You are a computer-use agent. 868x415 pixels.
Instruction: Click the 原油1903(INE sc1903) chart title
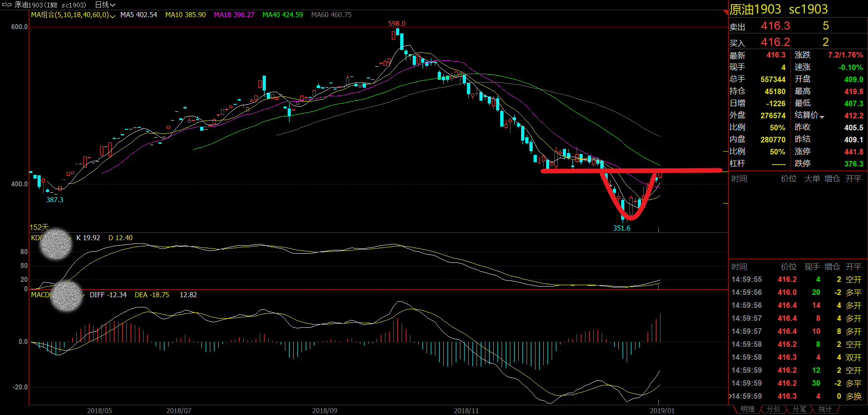[50, 5]
